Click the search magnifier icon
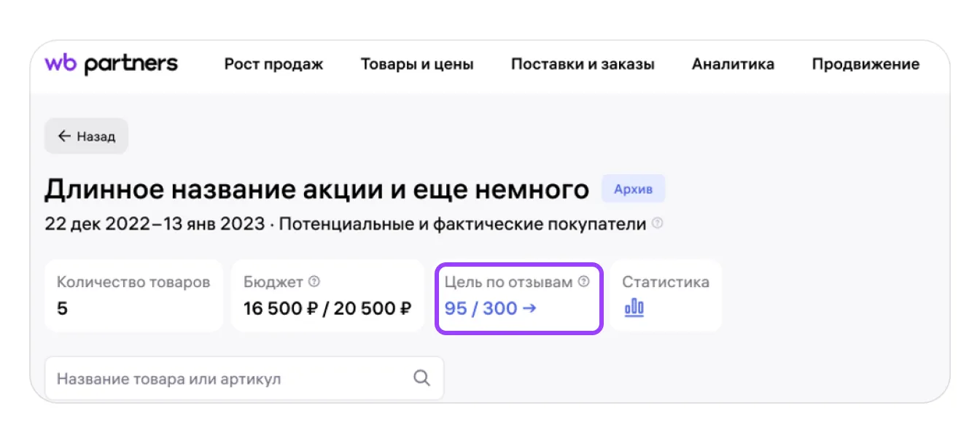This screenshot has height=443, width=980. (x=421, y=378)
